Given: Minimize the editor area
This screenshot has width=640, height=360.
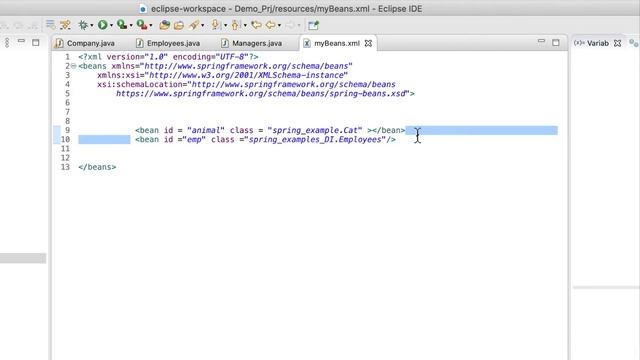Looking at the screenshot, I should click(541, 41).
